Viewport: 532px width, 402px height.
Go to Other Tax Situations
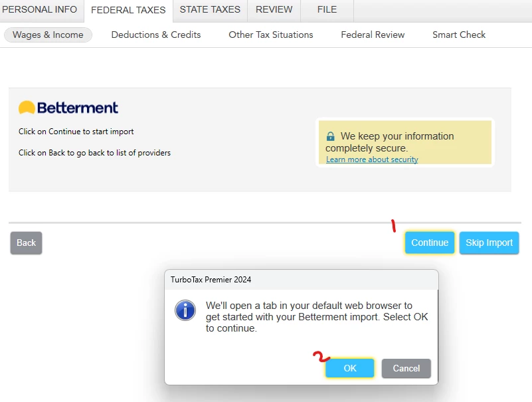[x=271, y=35]
